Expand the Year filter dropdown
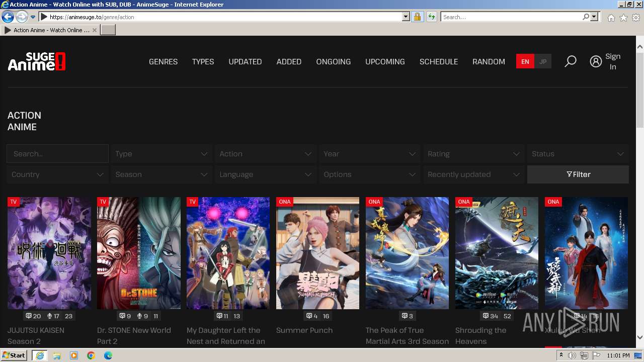644x362 pixels. (369, 154)
